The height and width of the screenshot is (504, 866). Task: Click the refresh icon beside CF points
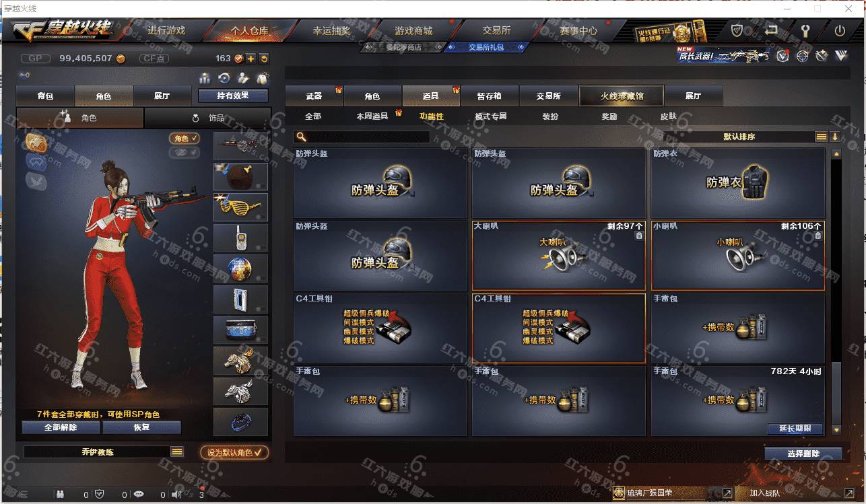click(x=264, y=59)
